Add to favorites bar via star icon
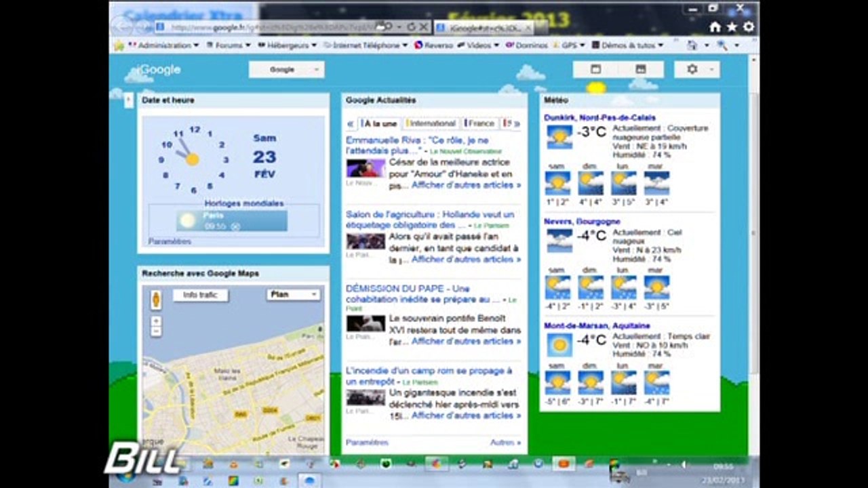The height and width of the screenshot is (488, 868). 119,45
